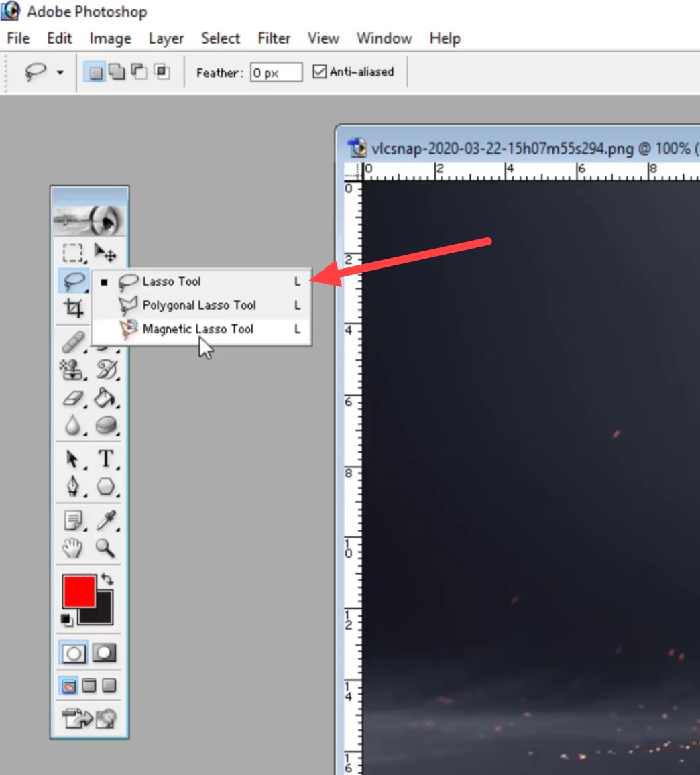The width and height of the screenshot is (700, 775).
Task: Select the Crop tool
Action: coord(73,308)
